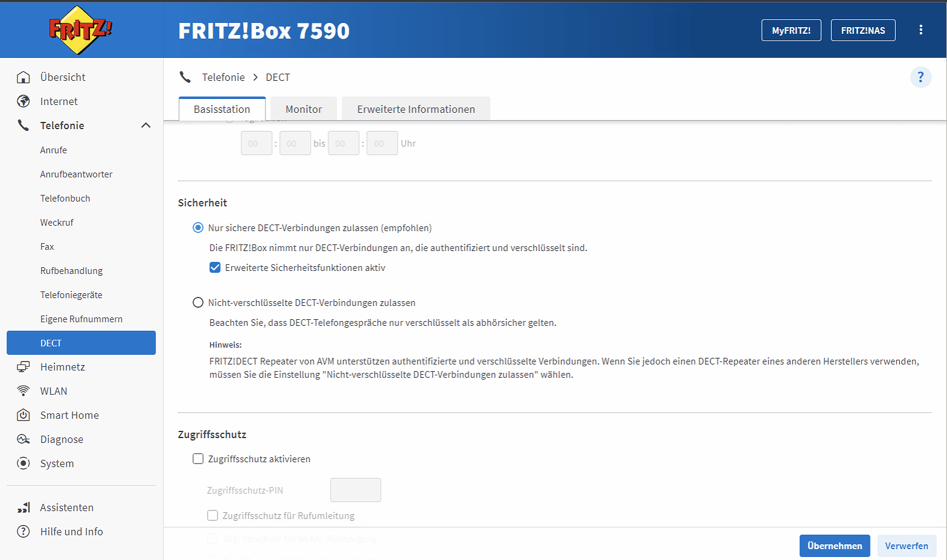Uncheck Erweiterte Sicherheitsfunktionen aktiv
The image size is (947, 560).
215,267
